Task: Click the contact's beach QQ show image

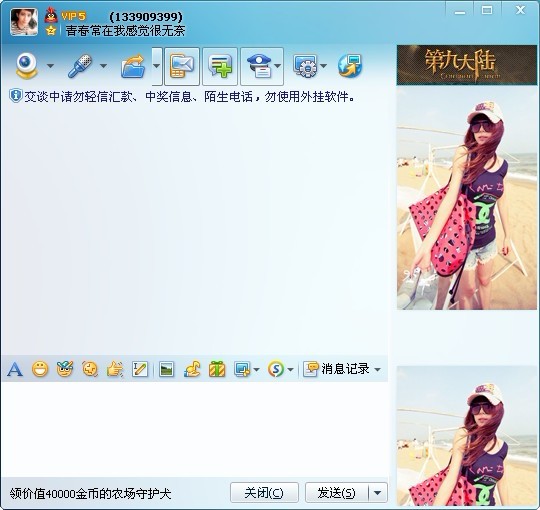Action: pyautogui.click(x=467, y=198)
